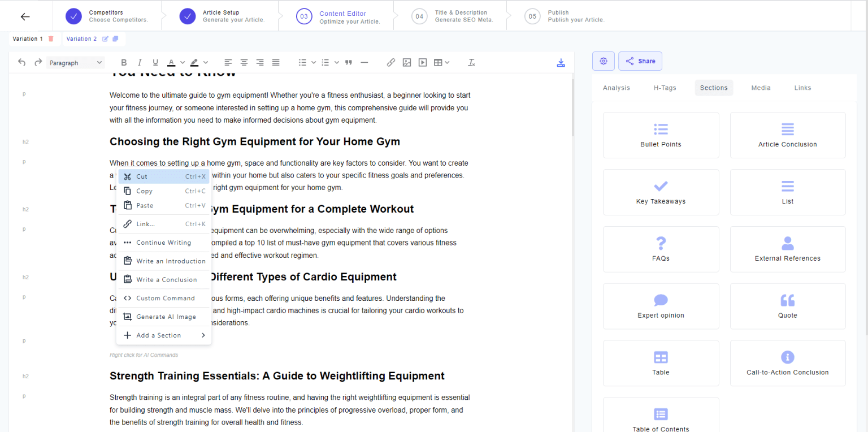Click the insert link icon in toolbar
This screenshot has height=432, width=868.
391,63
